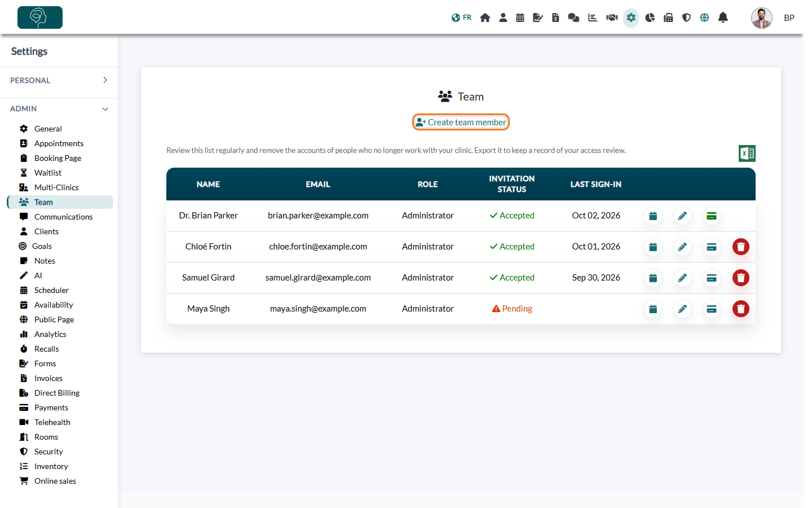
Task: Click the settings gear in top bar
Action: (631, 17)
